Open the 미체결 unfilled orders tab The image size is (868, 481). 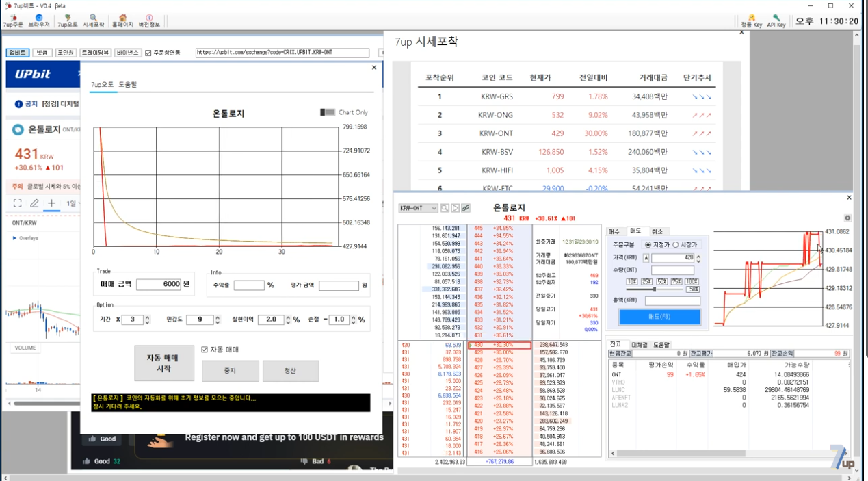639,344
